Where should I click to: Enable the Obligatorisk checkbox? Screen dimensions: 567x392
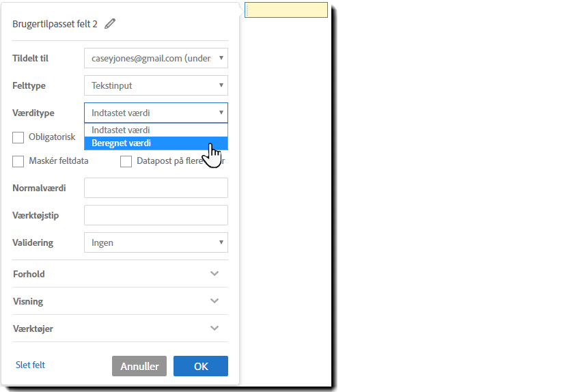click(18, 137)
